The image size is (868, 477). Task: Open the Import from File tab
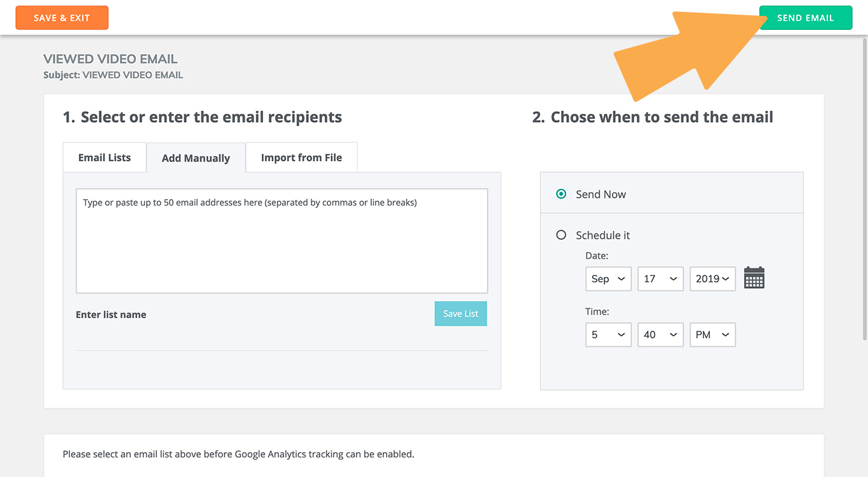[301, 157]
